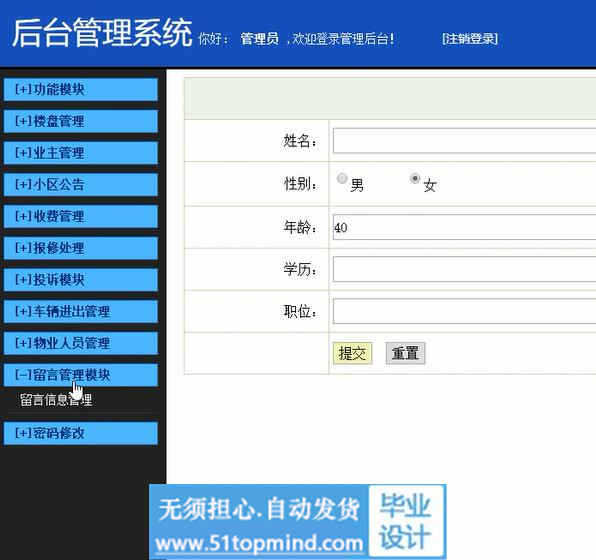This screenshot has height=560, width=596.
Task: Open the 小区公告 sidebar section
Action: [81, 185]
